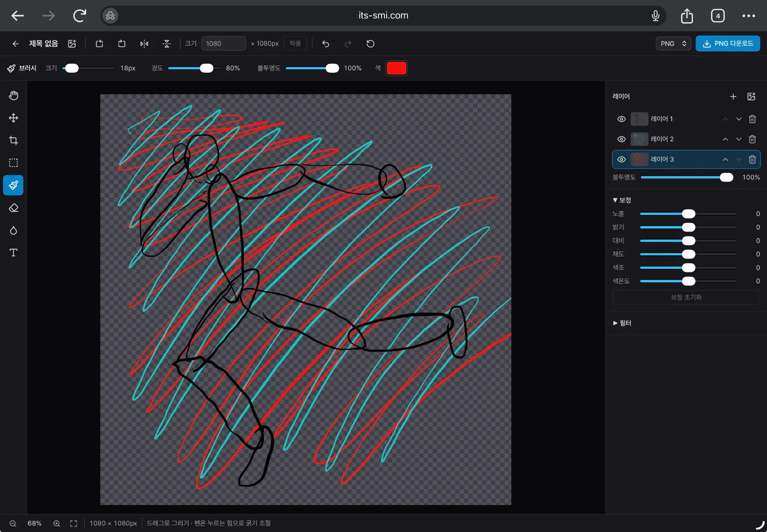Open the PNG format dropdown
This screenshot has width=767, height=532.
coord(673,44)
